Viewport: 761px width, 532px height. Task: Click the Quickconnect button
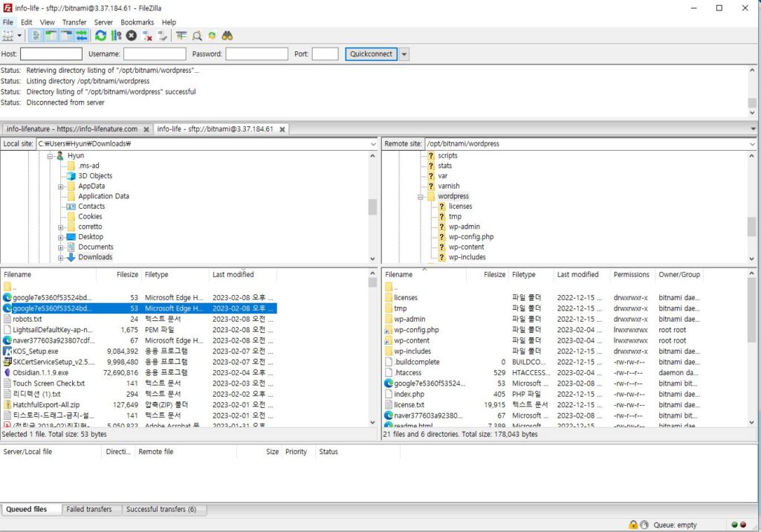pos(372,54)
